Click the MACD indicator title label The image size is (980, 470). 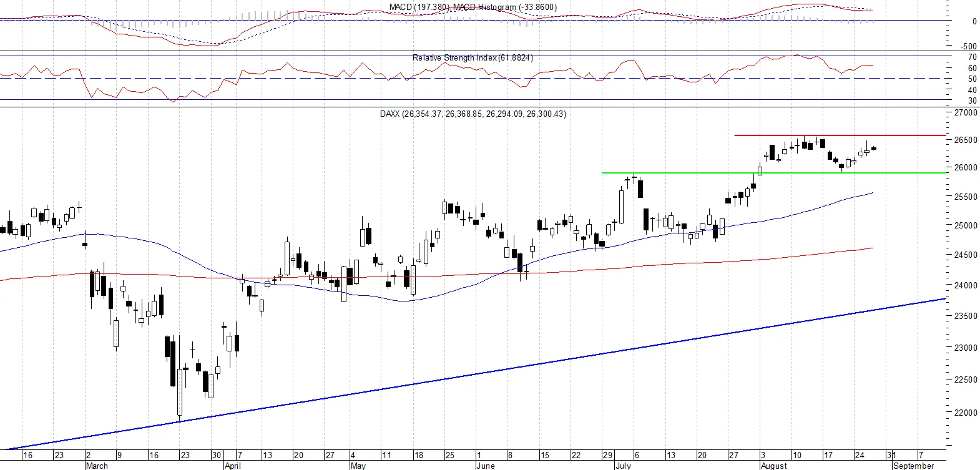point(473,7)
